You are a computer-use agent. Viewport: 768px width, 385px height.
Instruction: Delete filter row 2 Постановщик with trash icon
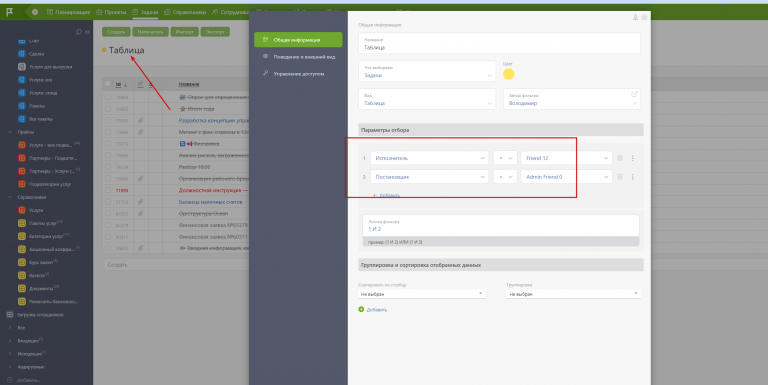[620, 177]
